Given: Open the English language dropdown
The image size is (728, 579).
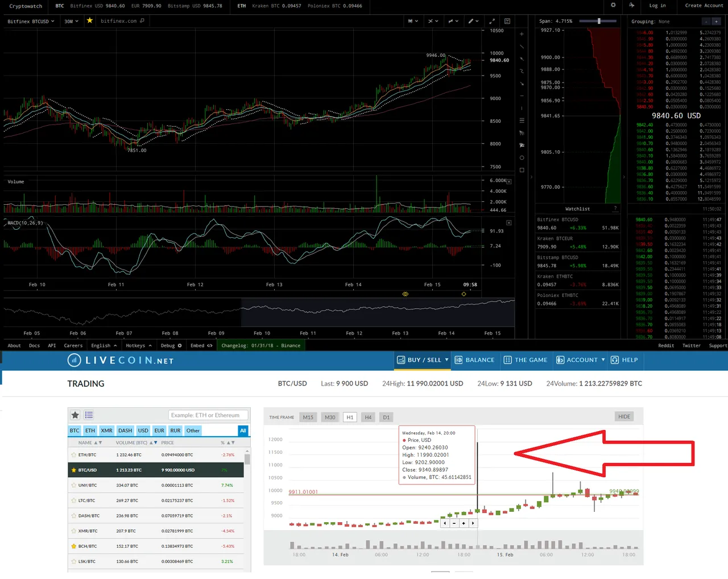Looking at the screenshot, I should pyautogui.click(x=104, y=346).
